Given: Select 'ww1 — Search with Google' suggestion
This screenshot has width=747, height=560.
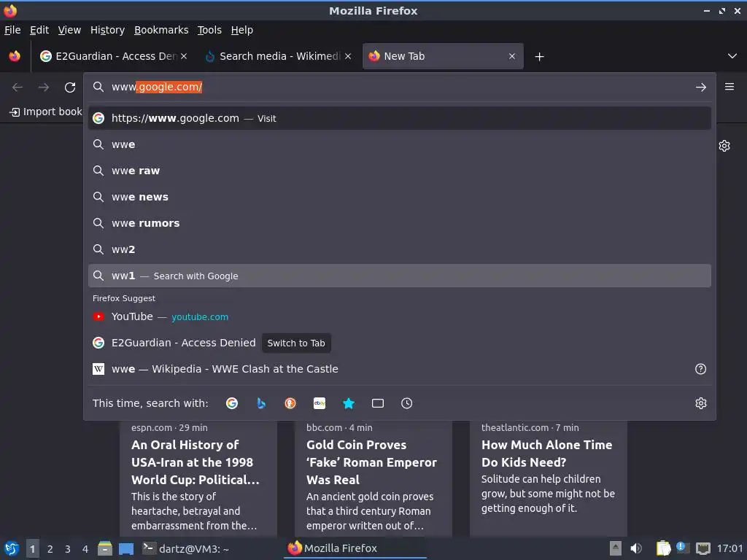Looking at the screenshot, I should point(399,276).
